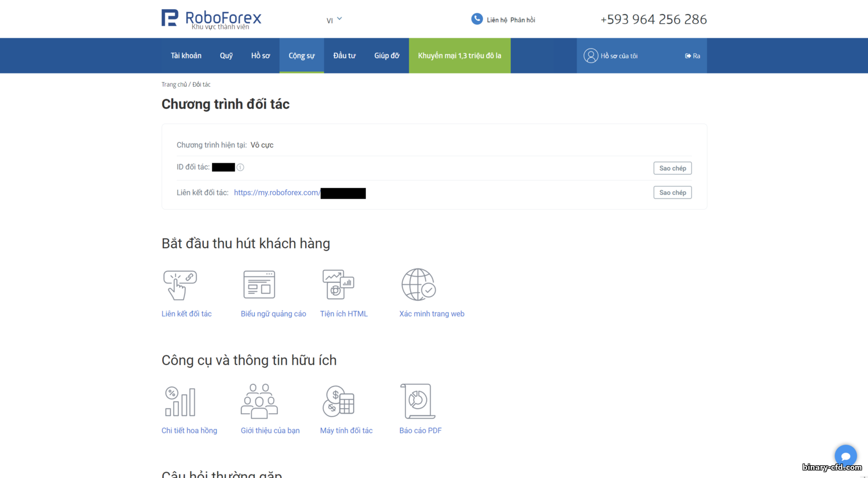Open the Đầu tư menu
Viewport: 868px width, 478px height.
tap(345, 56)
